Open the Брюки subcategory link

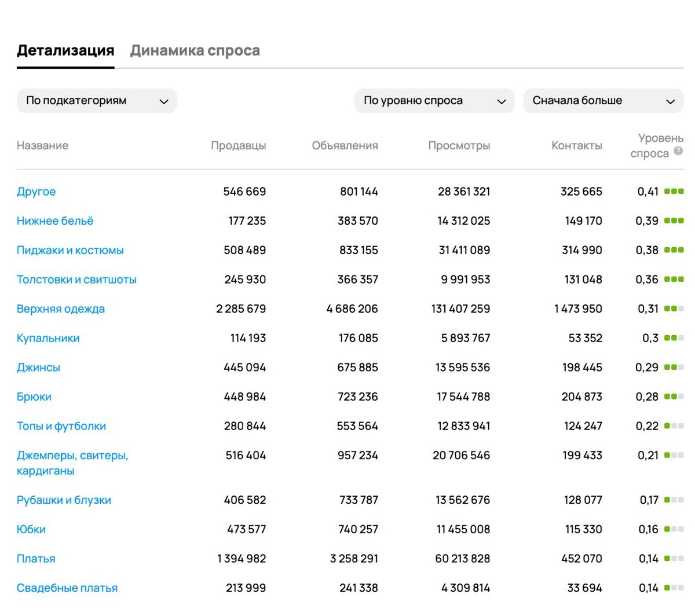[x=34, y=397]
